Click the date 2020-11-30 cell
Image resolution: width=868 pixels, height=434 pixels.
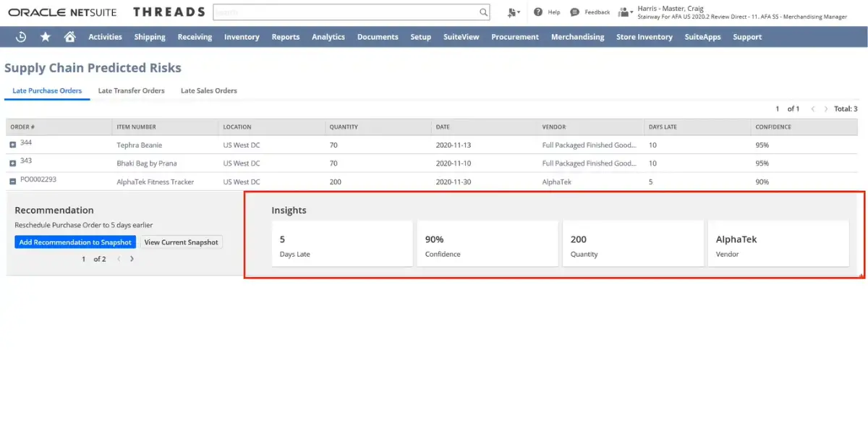click(x=454, y=182)
